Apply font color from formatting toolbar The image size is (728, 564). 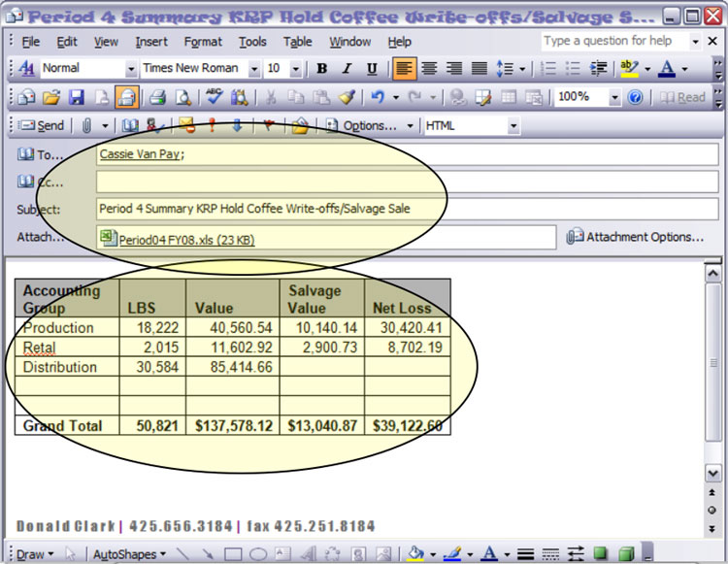[x=667, y=69]
